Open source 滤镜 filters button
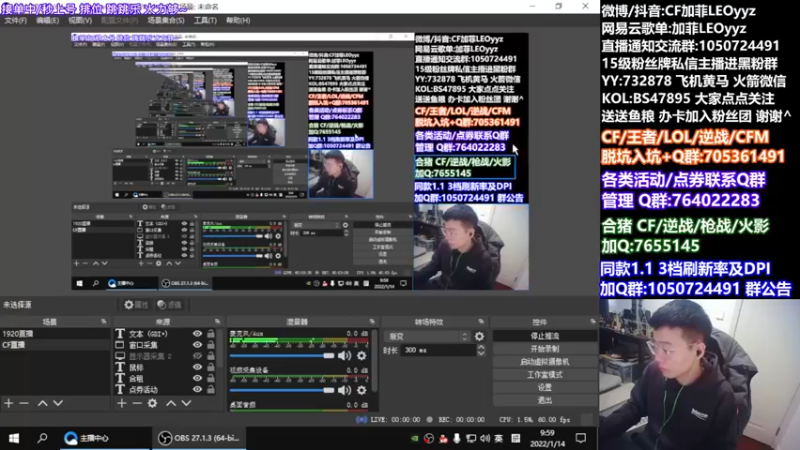Viewport: 800px width, 450px height. (170, 305)
